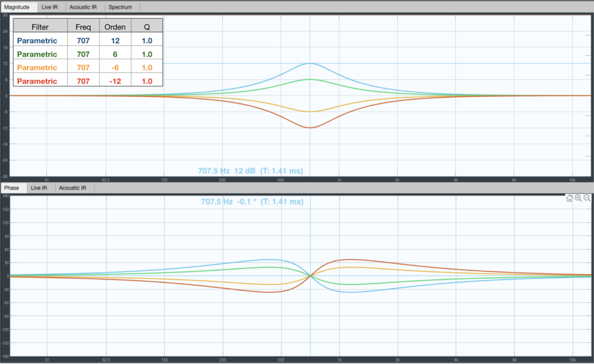Open the red Parametric filter type selector
The height and width of the screenshot is (364, 594).
click(x=37, y=80)
